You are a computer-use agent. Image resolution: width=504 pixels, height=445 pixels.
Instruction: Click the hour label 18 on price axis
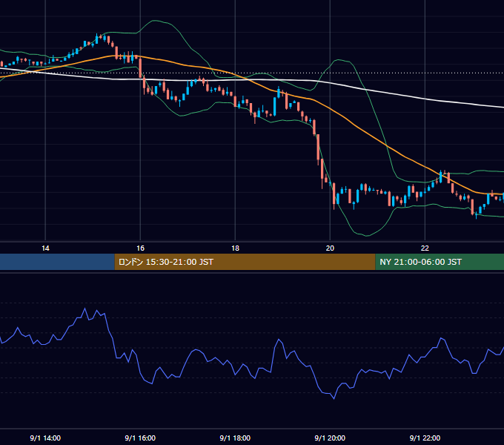(235, 248)
